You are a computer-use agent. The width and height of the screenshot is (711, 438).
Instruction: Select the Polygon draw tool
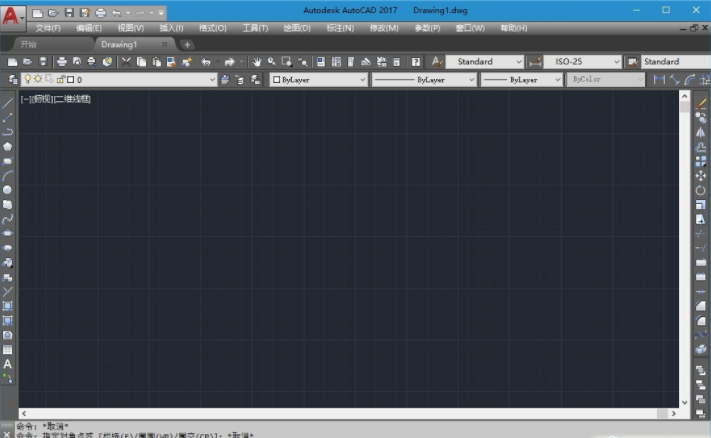pyautogui.click(x=8, y=146)
